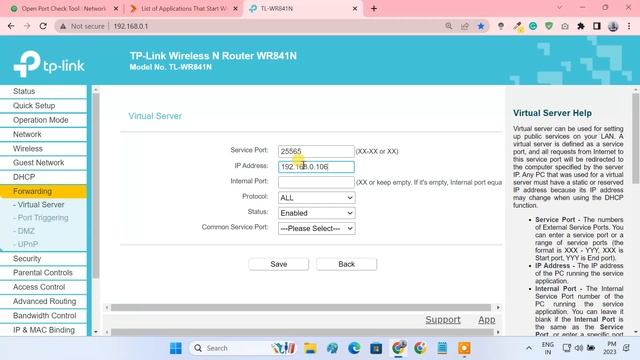Click the Back button
Image resolution: width=640 pixels, height=360 pixels.
(x=347, y=264)
